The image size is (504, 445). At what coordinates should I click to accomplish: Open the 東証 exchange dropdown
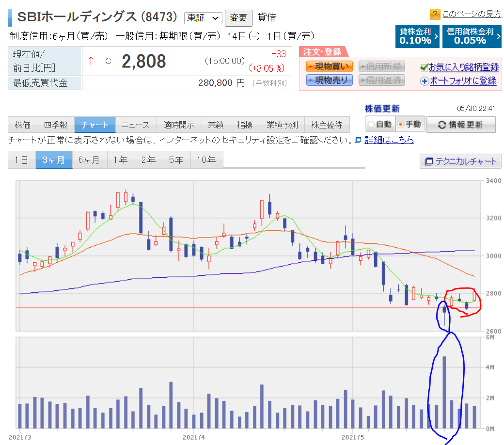coord(203,18)
